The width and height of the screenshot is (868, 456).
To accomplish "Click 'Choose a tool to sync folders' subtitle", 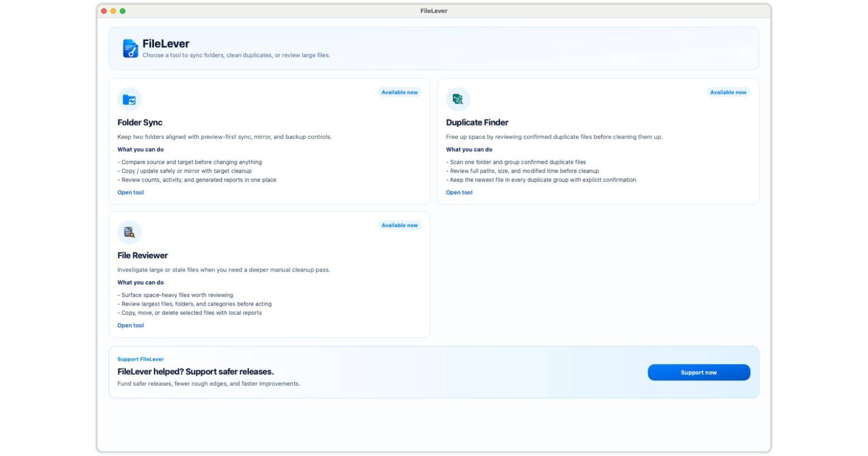I will tap(236, 55).
